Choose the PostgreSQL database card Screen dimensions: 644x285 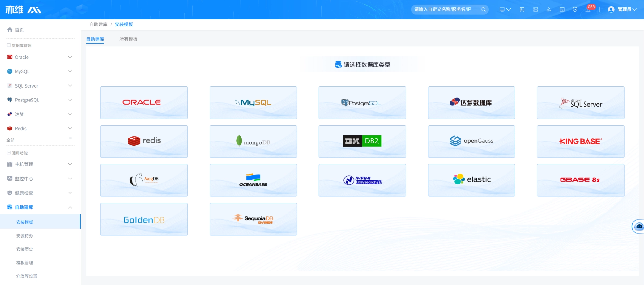362,102
